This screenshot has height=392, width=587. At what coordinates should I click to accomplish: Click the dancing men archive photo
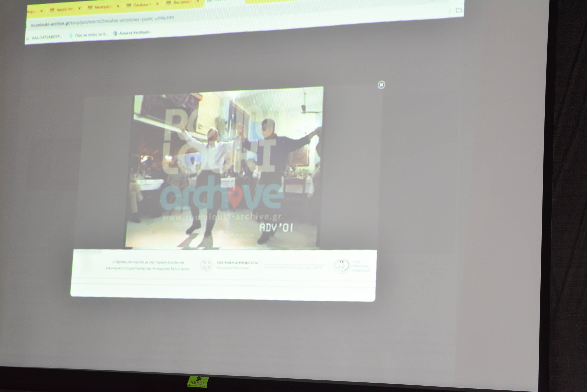click(x=224, y=168)
